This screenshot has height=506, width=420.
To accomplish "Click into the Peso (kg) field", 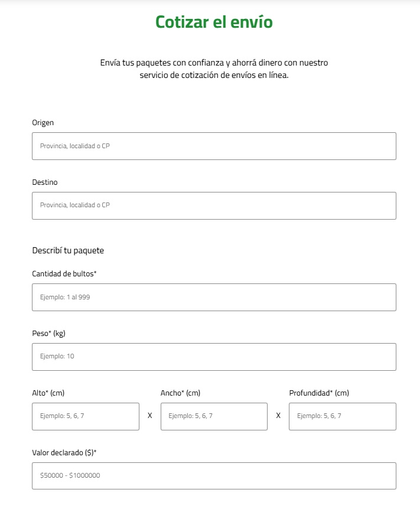I will tap(214, 357).
